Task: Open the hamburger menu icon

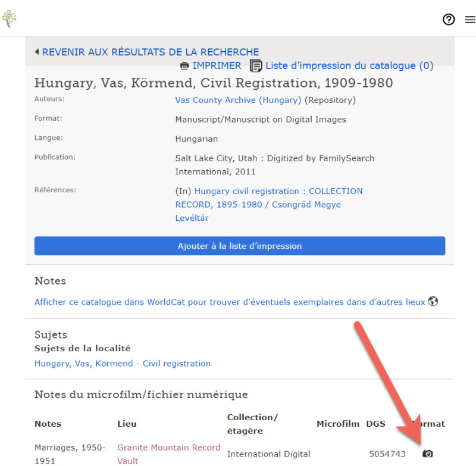Action: pyautogui.click(x=470, y=20)
